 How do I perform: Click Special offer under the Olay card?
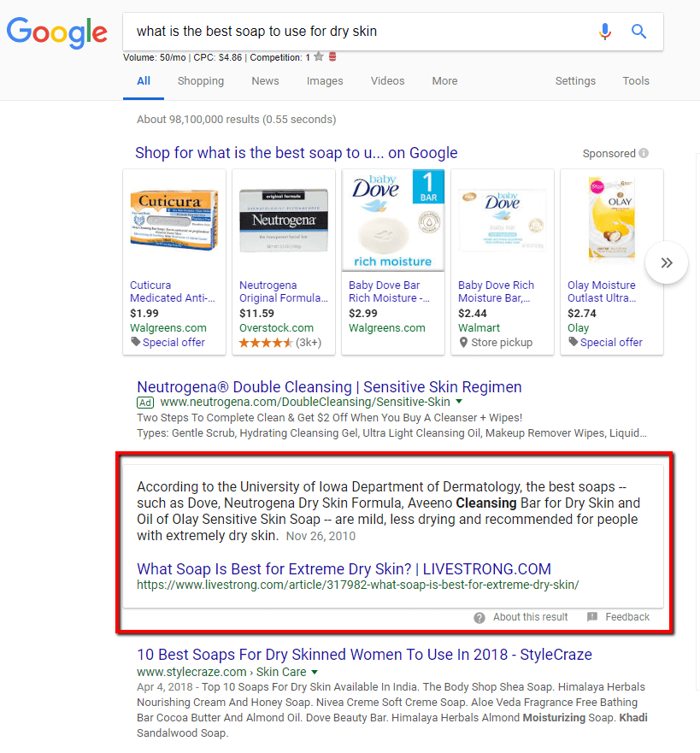point(611,343)
